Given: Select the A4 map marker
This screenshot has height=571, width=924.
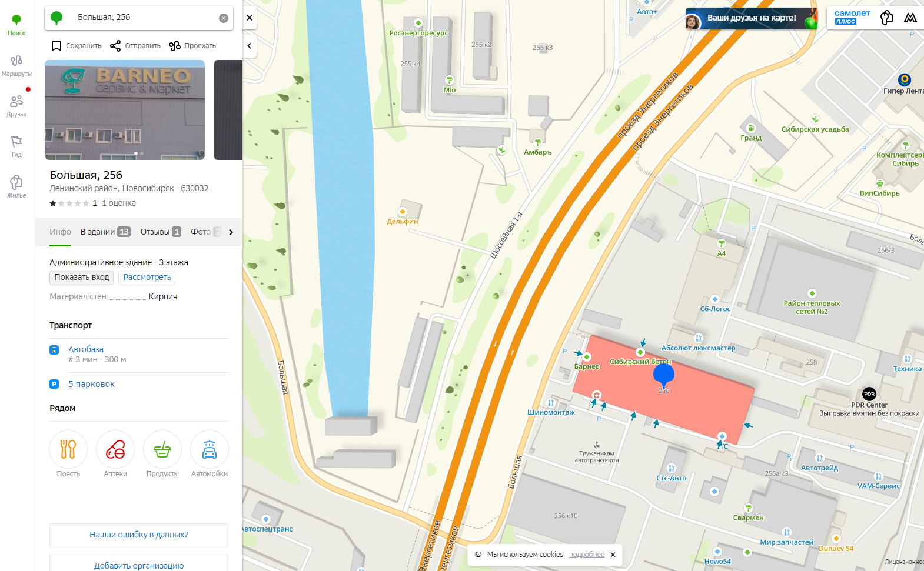Looking at the screenshot, I should (722, 243).
